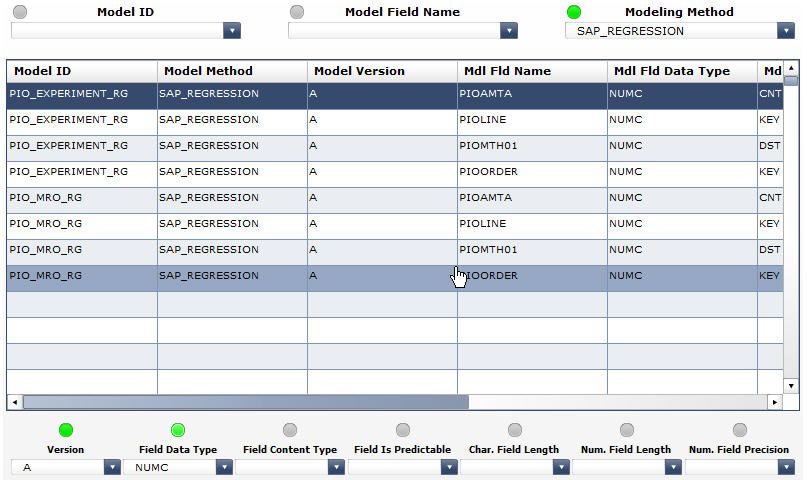Sort by the Mdl Fld Name column header
This screenshot has width=807, height=480.
[532, 71]
